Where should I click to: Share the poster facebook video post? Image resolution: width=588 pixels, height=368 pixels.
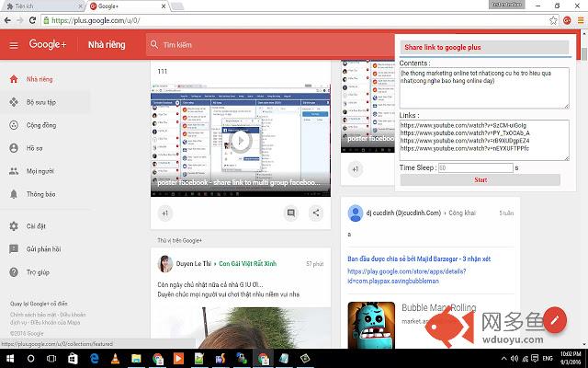tap(316, 213)
